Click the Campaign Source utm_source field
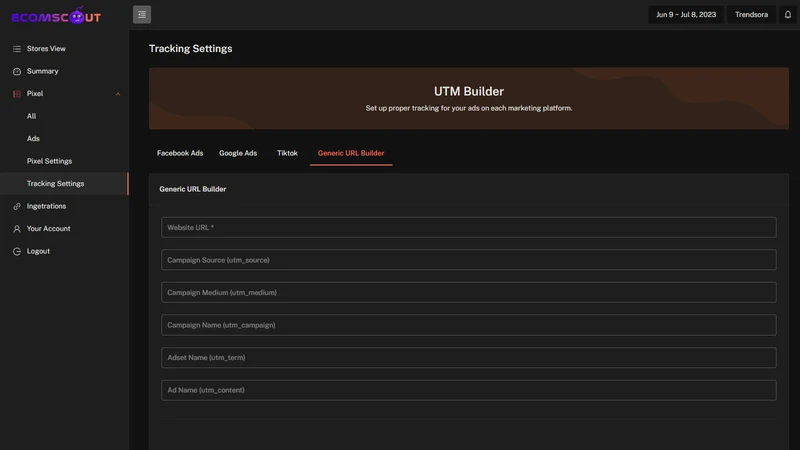The image size is (800, 450). [x=468, y=260]
